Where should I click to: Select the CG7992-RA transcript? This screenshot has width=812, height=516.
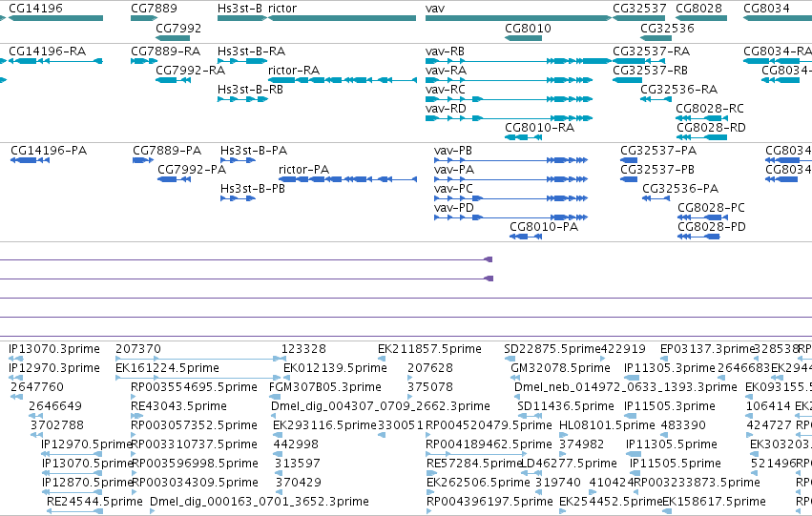[173, 80]
